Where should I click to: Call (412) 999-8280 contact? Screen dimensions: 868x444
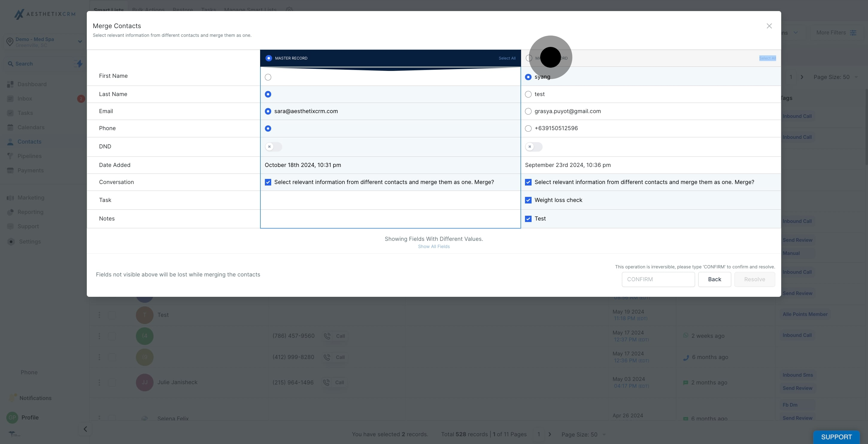click(x=335, y=358)
